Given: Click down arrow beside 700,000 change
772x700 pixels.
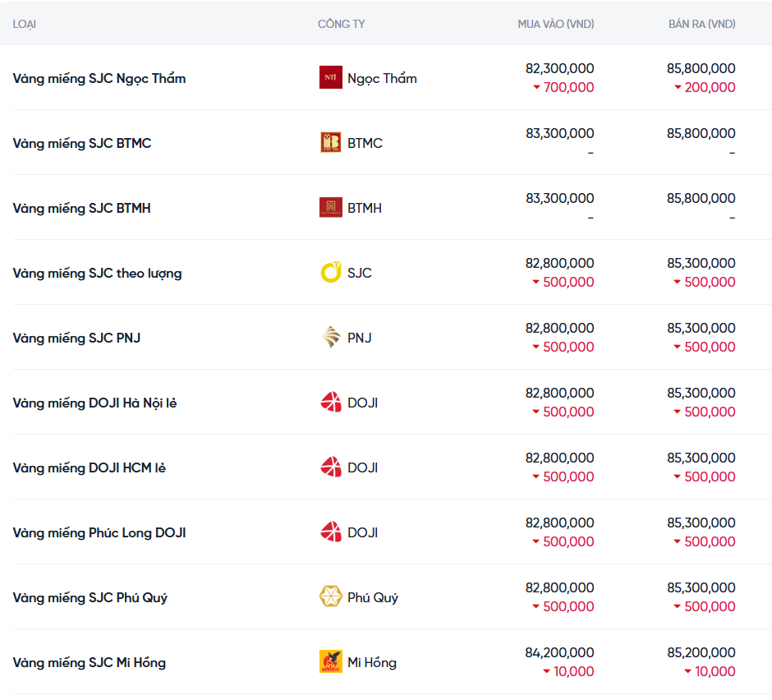Looking at the screenshot, I should click(536, 87).
